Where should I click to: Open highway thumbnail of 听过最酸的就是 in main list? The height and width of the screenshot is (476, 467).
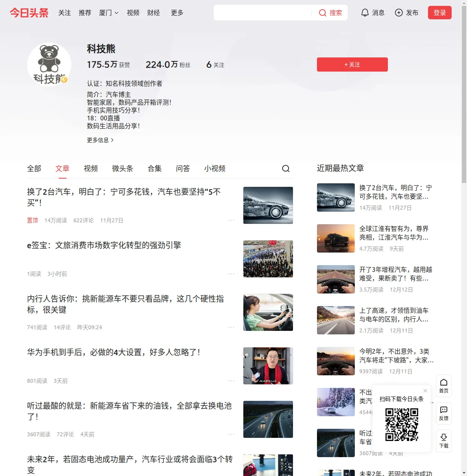click(268, 419)
